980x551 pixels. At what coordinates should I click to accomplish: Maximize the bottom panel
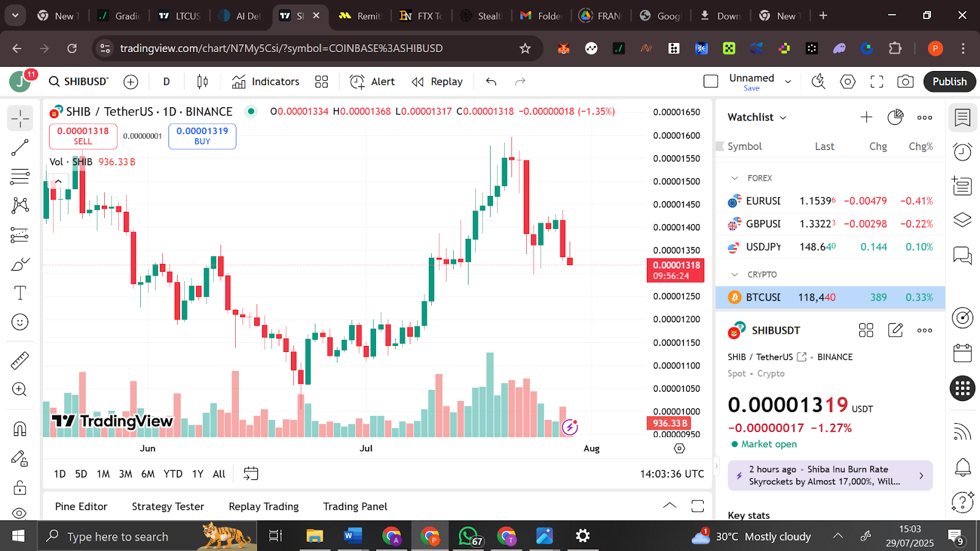[x=698, y=506]
